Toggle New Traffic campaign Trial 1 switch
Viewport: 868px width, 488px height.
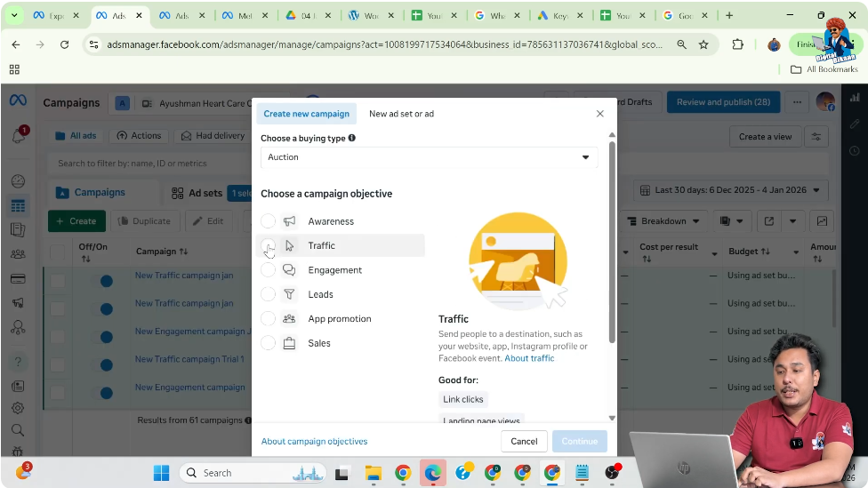tap(103, 365)
